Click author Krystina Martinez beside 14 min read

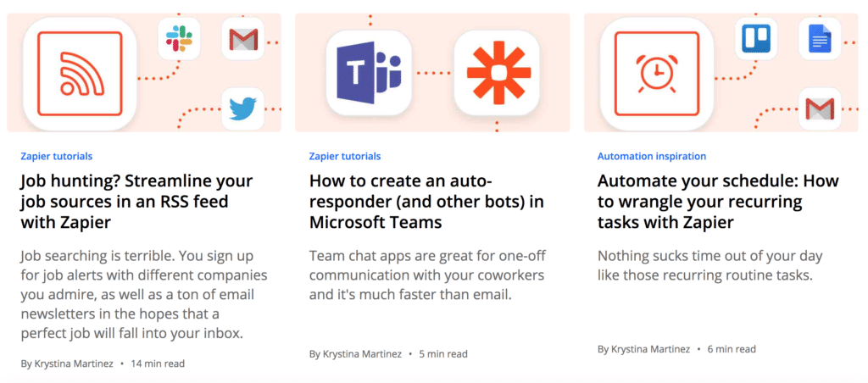pyautogui.click(x=74, y=364)
